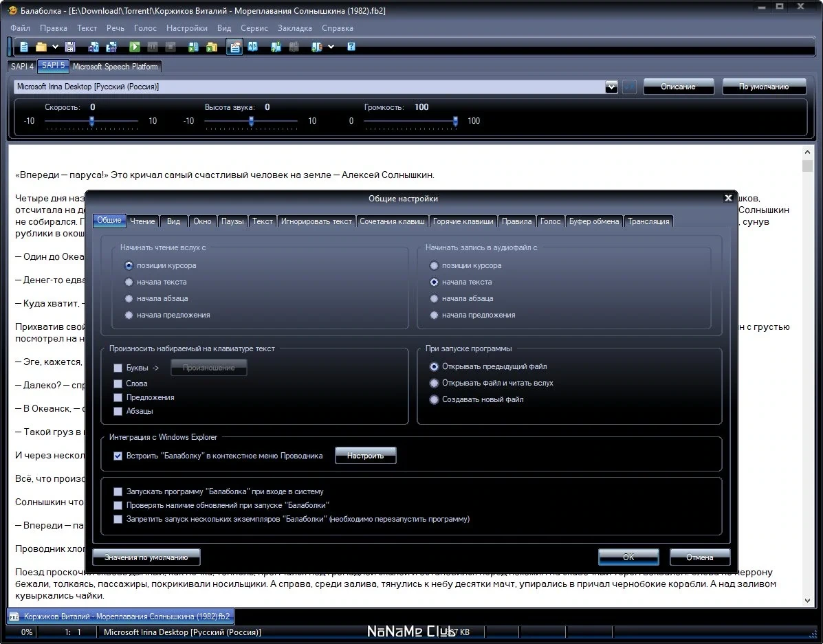
Task: Click the 'Настроить' button
Action: click(365, 456)
